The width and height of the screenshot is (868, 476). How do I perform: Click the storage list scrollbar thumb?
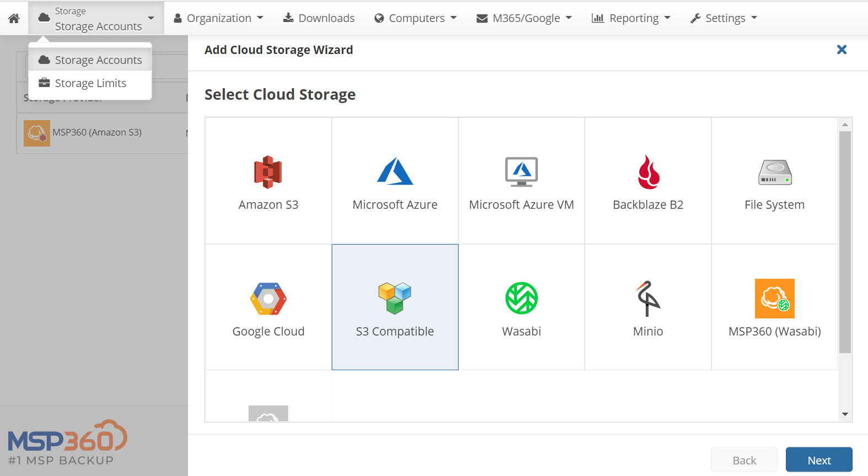click(845, 242)
